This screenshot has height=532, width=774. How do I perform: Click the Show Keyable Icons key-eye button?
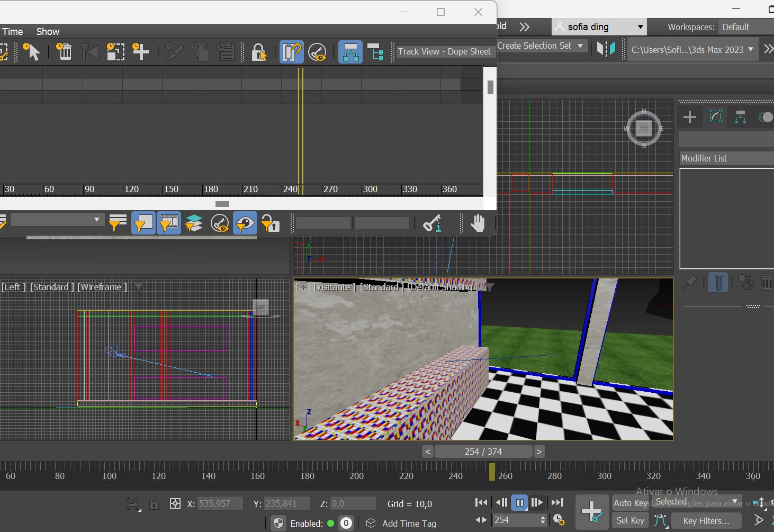coord(317,52)
